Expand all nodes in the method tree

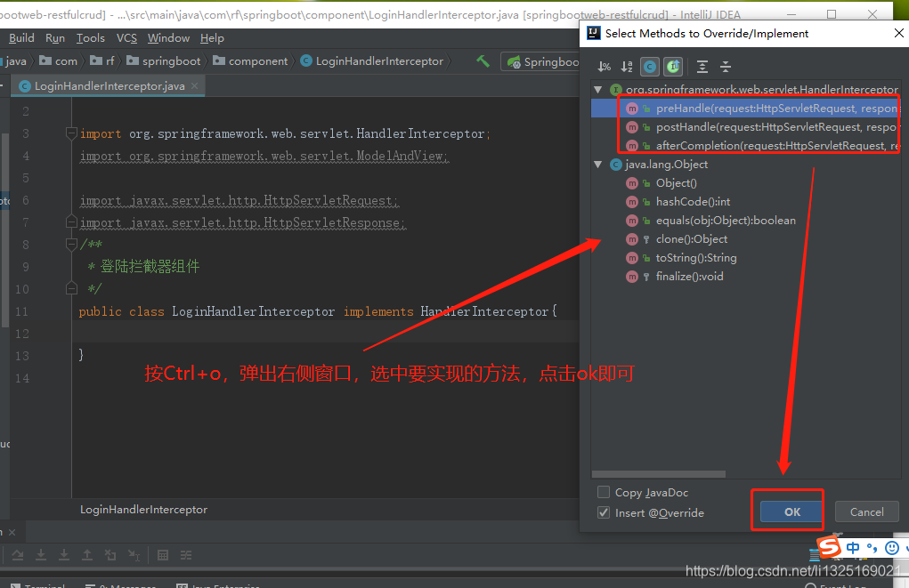702,67
